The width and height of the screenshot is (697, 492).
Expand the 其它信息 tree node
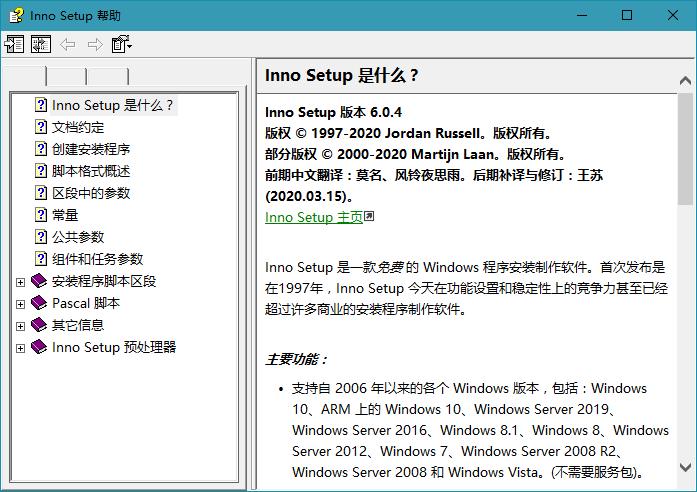pyautogui.click(x=20, y=326)
